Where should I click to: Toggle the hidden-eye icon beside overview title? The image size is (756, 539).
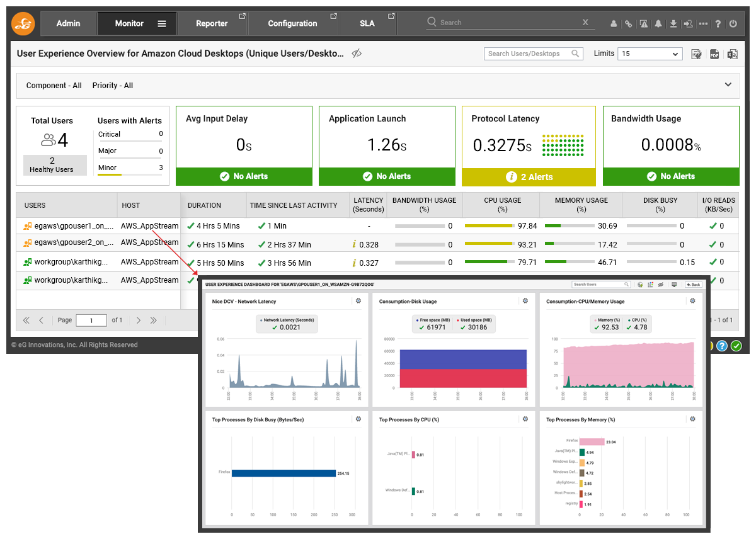tap(357, 54)
